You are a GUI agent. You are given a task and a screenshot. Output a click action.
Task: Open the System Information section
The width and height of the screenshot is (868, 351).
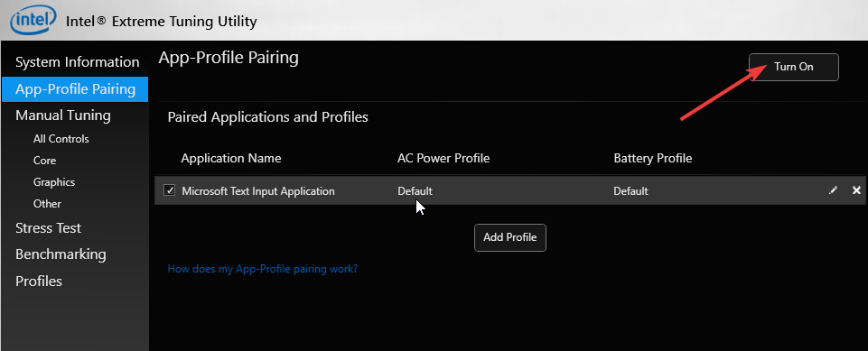(x=77, y=62)
